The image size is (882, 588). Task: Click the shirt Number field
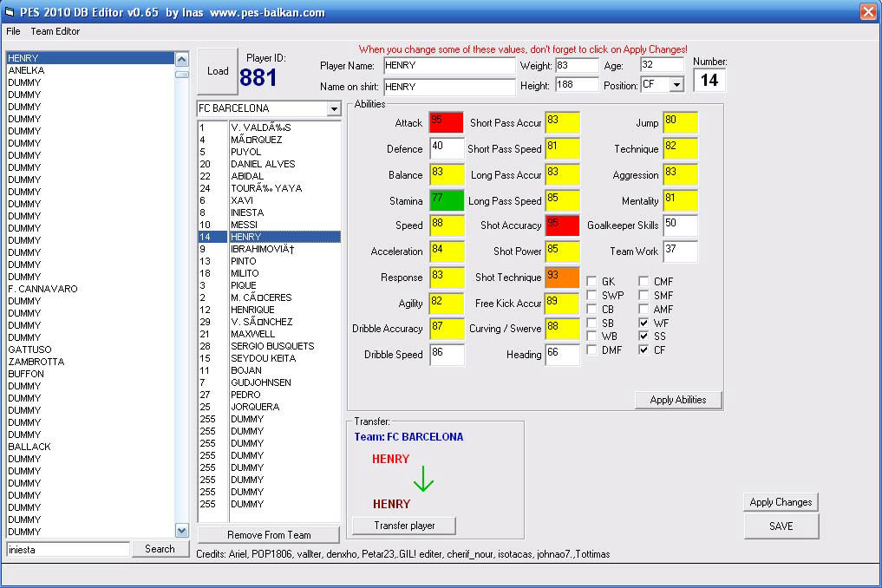pos(709,80)
